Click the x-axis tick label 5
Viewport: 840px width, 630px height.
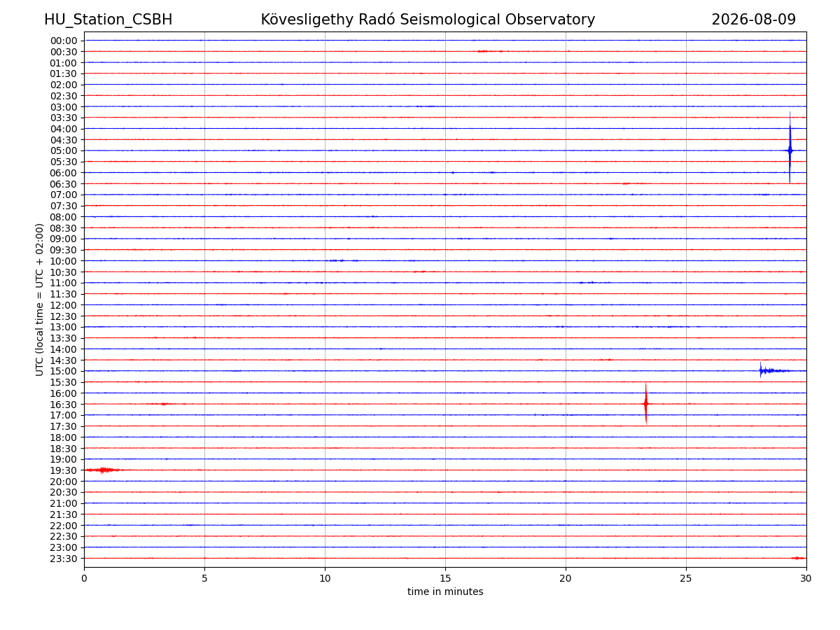point(204,579)
